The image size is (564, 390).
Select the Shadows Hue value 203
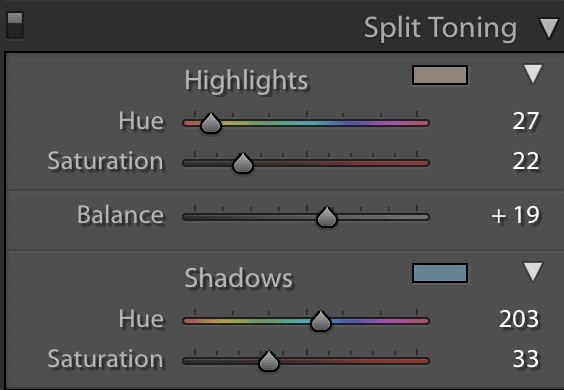point(519,319)
